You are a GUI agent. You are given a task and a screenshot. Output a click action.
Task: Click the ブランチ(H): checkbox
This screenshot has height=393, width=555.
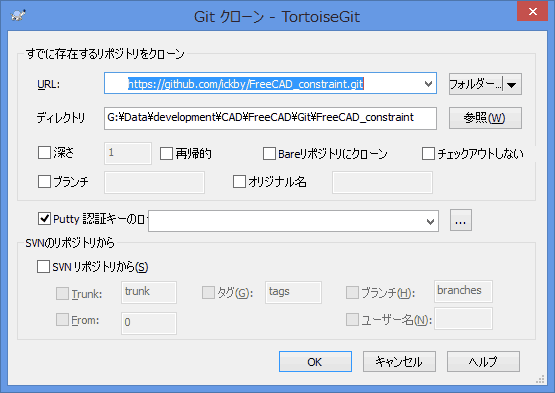pyautogui.click(x=352, y=292)
